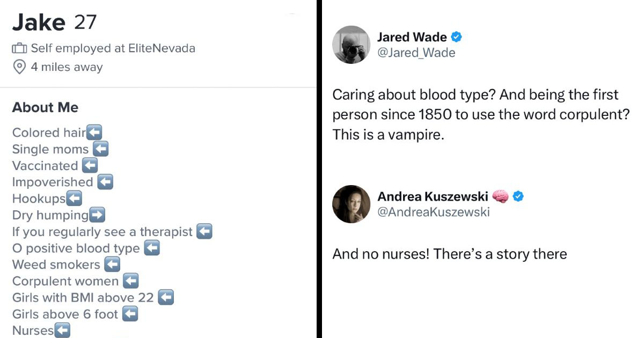Click the brain emoji next to Andrea Kuszewski
The width and height of the screenshot is (644, 338).
tap(500, 196)
